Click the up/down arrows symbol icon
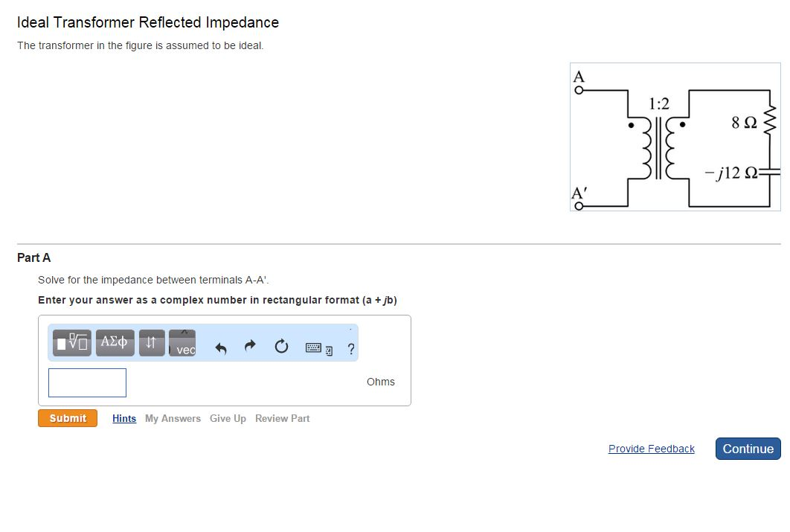790x532 pixels. click(152, 342)
